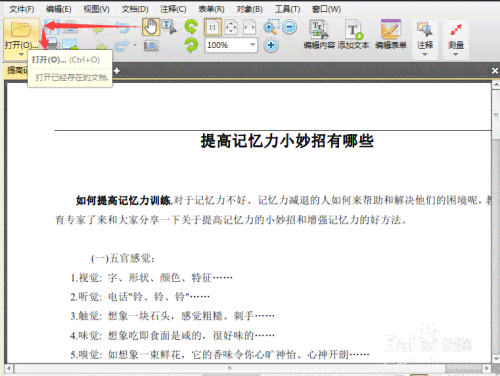Zoom out with the minus button
The width and height of the screenshot is (500, 376).
[289, 27]
